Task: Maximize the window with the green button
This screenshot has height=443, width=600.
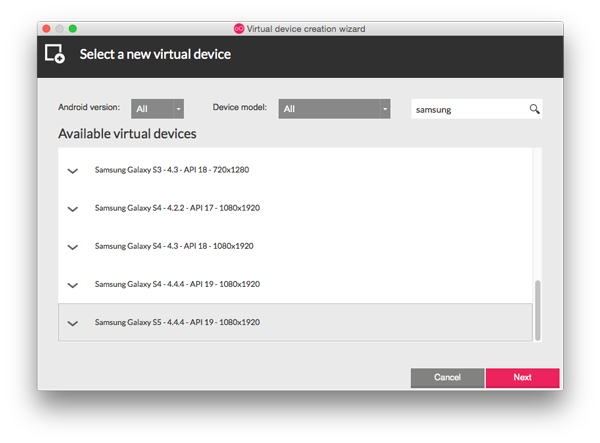Action: (x=72, y=28)
